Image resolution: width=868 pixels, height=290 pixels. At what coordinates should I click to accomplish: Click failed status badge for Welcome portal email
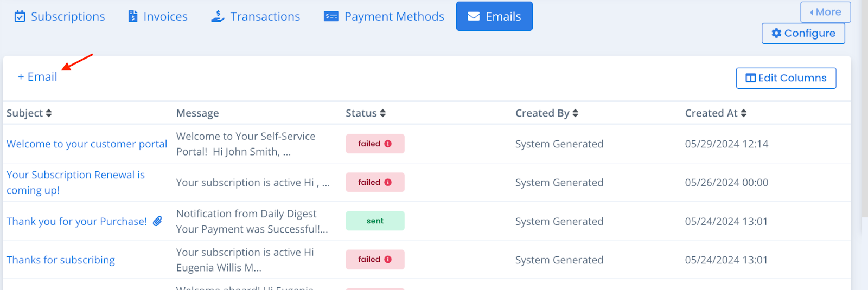[x=375, y=144]
